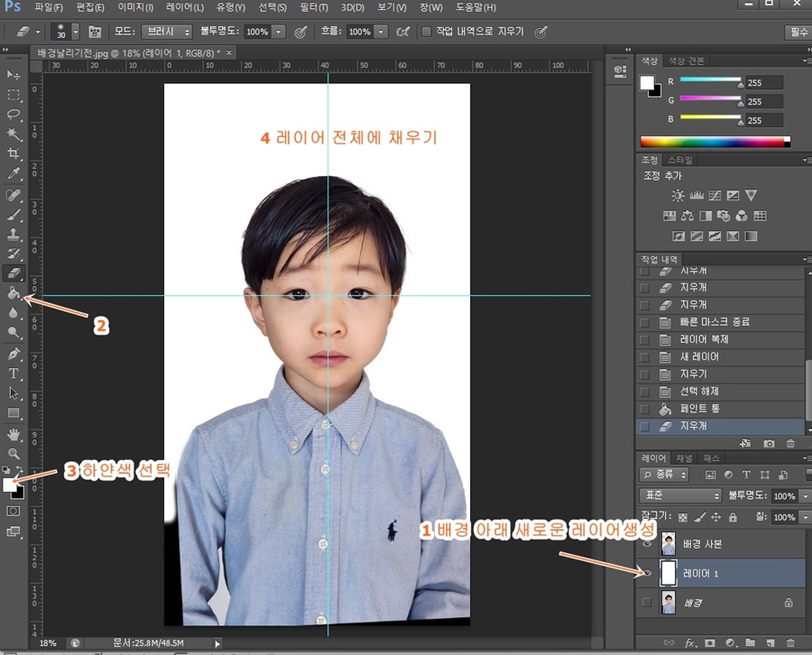Click the 빠른 마스크 종료 history entry
The width and height of the screenshot is (812, 655).
click(x=713, y=322)
